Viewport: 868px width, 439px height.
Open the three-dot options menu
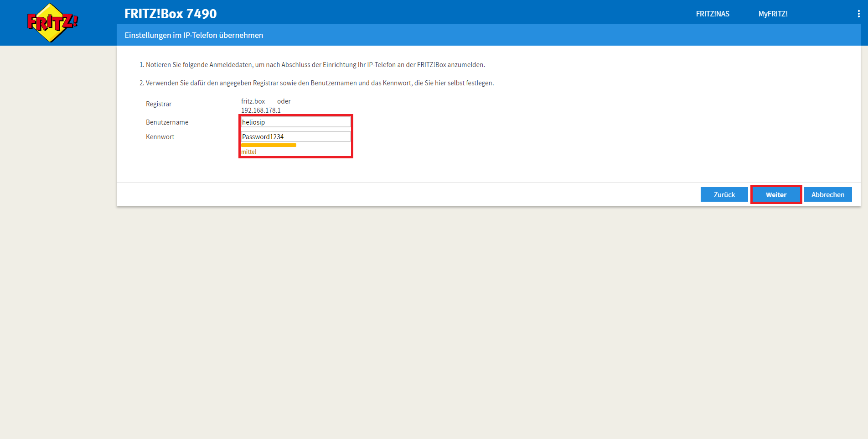(858, 14)
